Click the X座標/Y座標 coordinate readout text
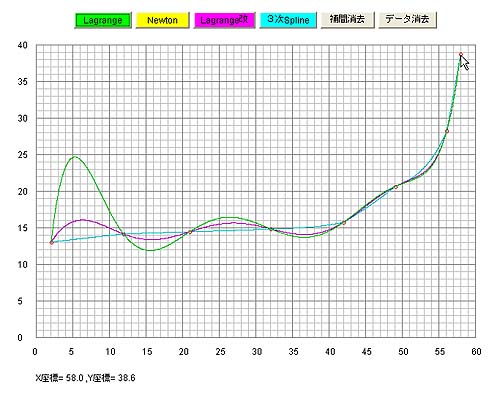 85,378
